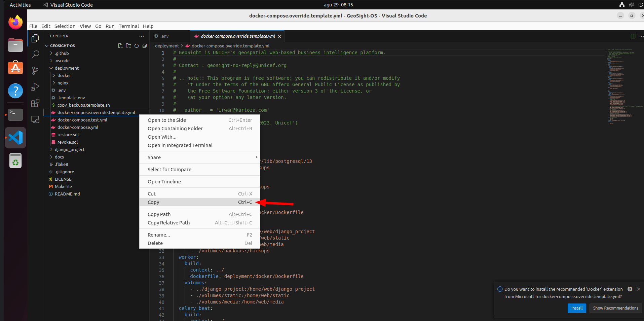This screenshot has width=644, height=321.
Task: Close the docker-compose.override.template.yml tab
Action: 279,36
